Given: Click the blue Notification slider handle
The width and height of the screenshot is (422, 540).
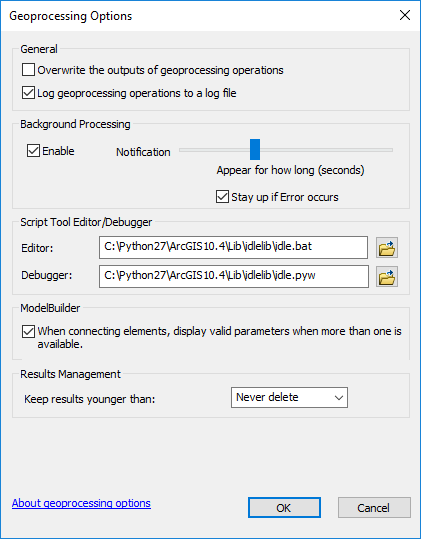Looking at the screenshot, I should [255, 150].
